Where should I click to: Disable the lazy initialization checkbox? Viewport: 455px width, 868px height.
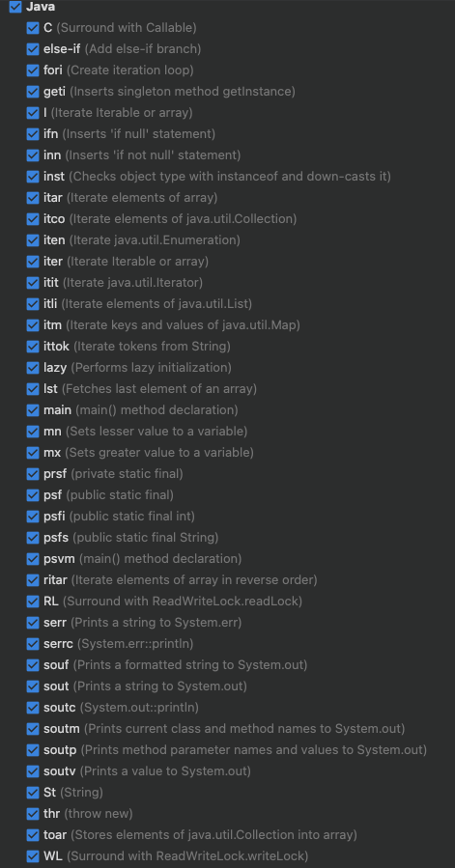[x=33, y=368]
